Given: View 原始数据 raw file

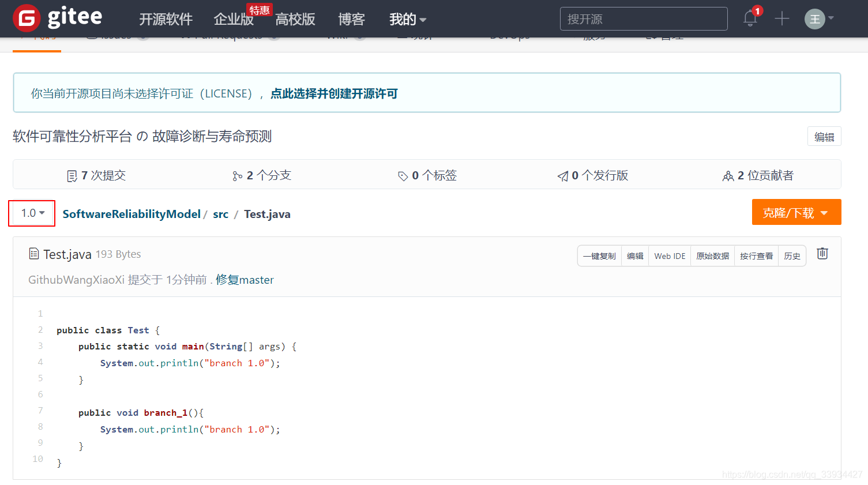Looking at the screenshot, I should [712, 256].
